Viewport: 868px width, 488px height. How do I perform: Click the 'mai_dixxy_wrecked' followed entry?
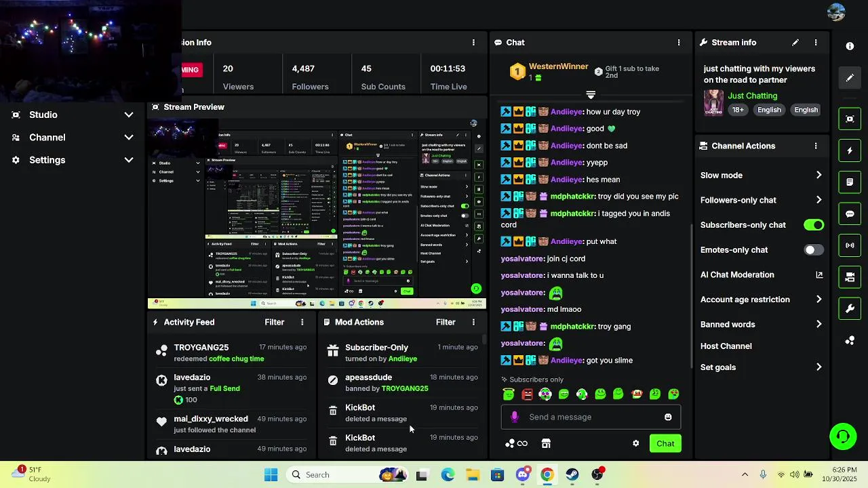coord(231,424)
